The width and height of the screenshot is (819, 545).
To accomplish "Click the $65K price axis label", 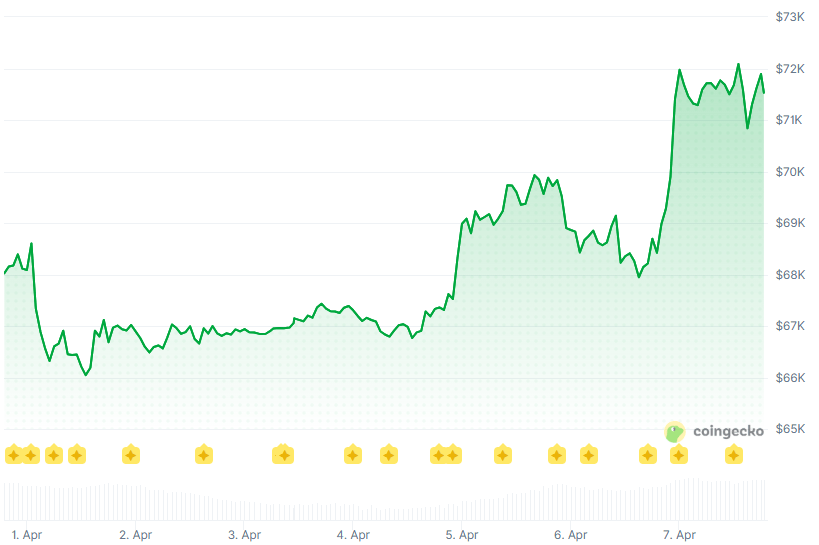I will [x=791, y=429].
